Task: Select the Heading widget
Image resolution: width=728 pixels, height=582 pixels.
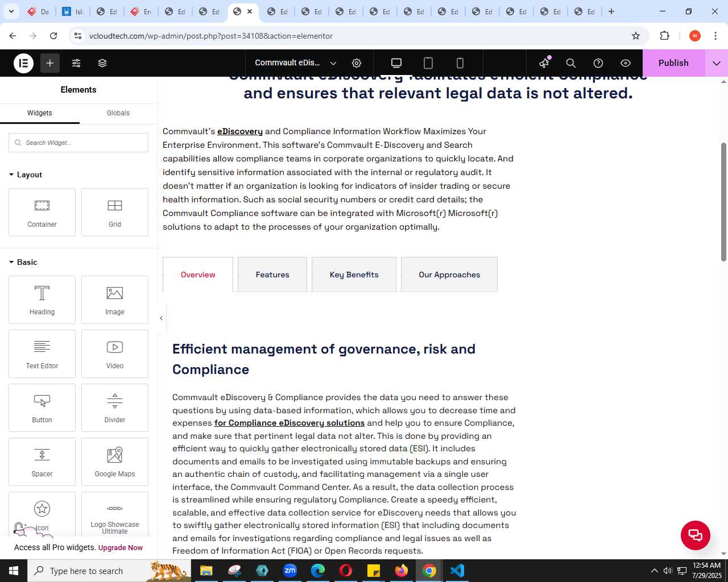Action: pos(42,300)
